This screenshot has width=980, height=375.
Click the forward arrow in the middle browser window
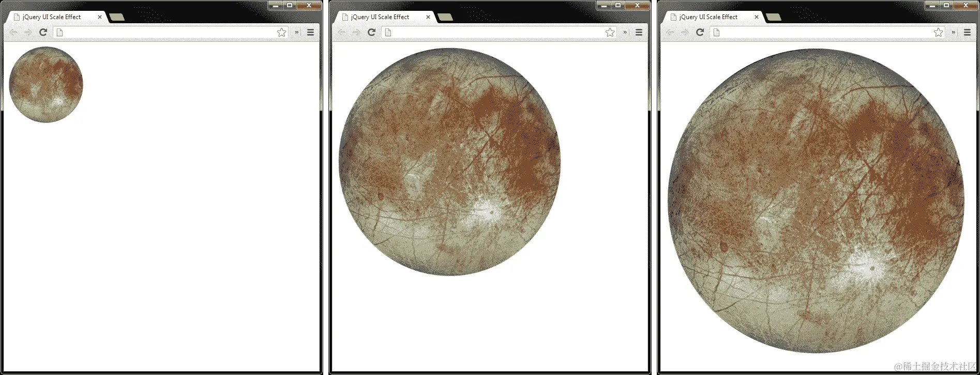[x=356, y=32]
